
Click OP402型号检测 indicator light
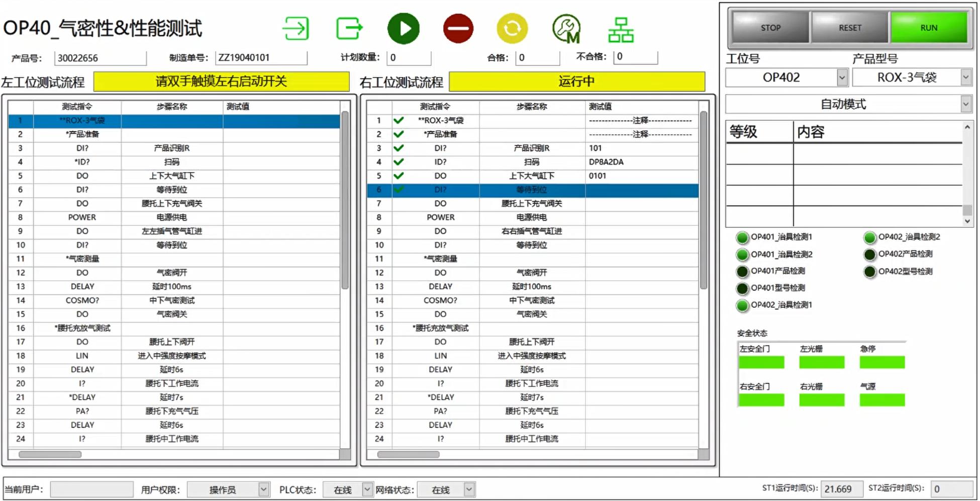(x=870, y=272)
